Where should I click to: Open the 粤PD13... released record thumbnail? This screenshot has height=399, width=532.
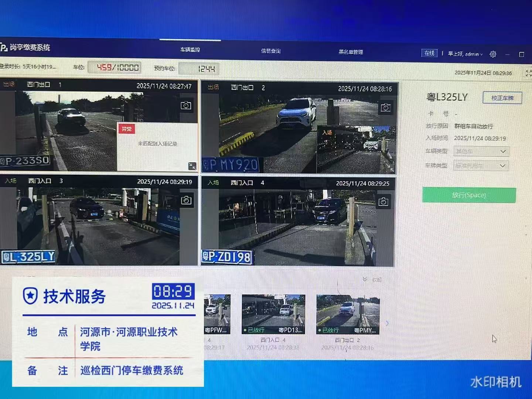click(x=273, y=314)
